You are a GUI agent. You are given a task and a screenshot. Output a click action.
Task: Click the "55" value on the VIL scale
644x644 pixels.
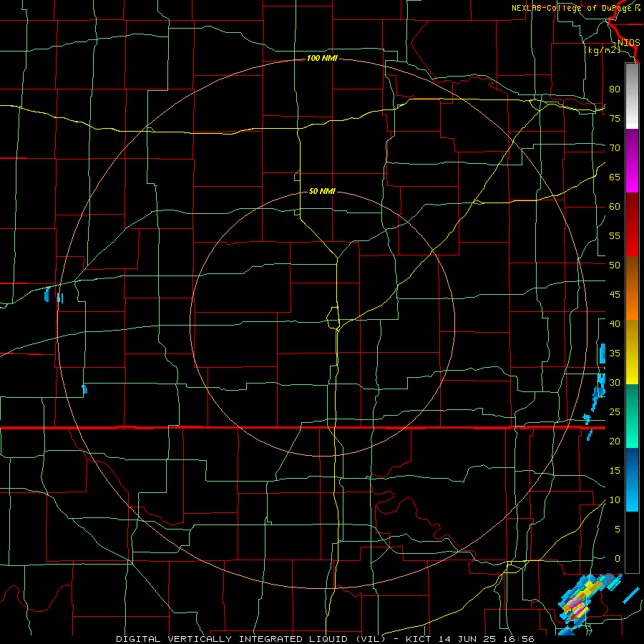[615, 235]
